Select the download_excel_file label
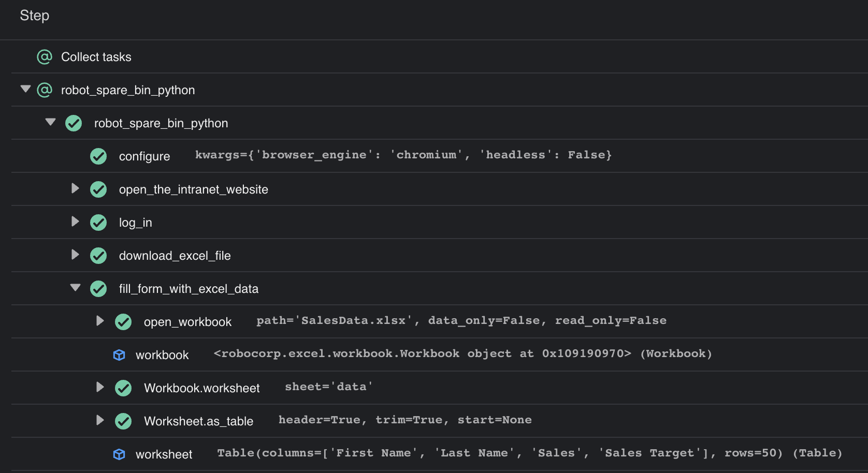Screen dimensions: 868x473 [x=175, y=256]
